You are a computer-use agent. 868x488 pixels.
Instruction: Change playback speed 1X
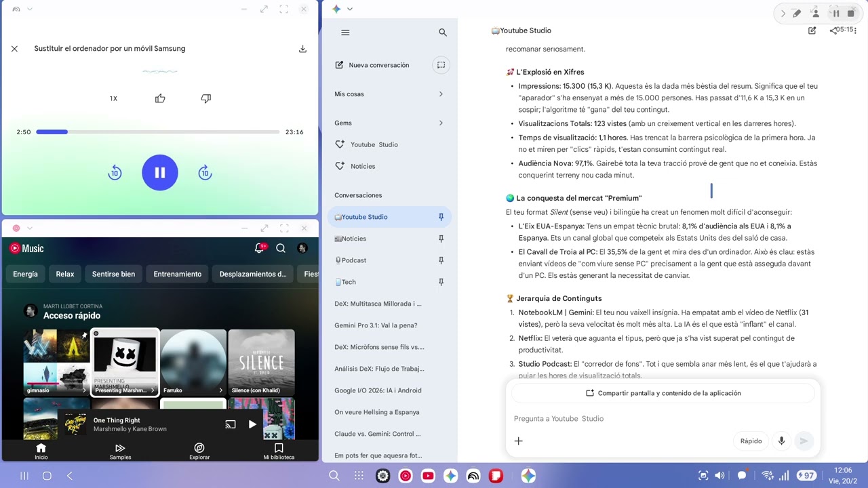click(113, 99)
